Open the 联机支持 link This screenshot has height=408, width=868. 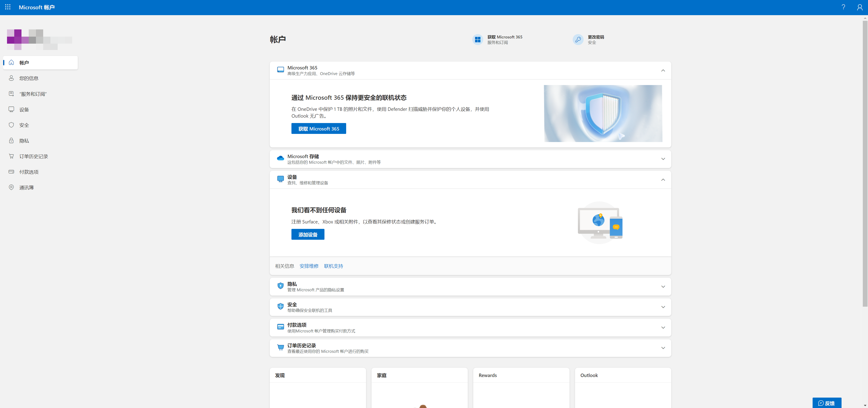click(333, 266)
